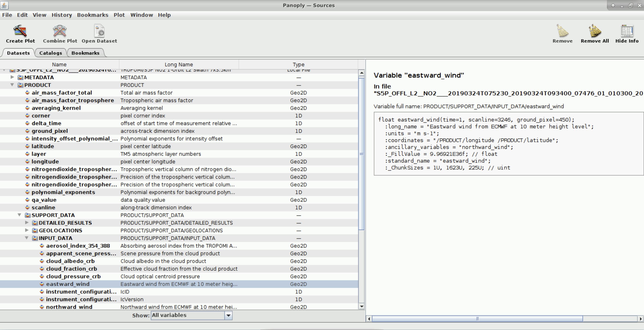Open the File menu
The height and width of the screenshot is (330, 644).
click(7, 15)
